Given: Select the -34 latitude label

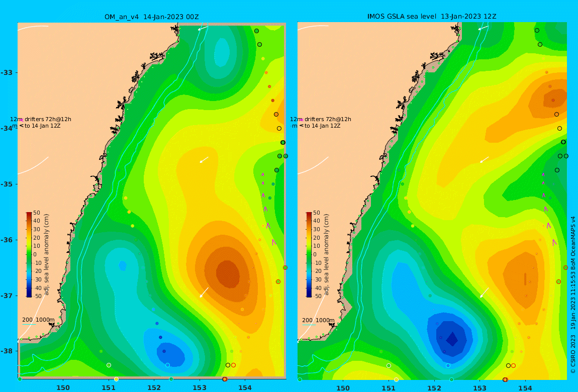Looking at the screenshot, I should click(7, 128).
